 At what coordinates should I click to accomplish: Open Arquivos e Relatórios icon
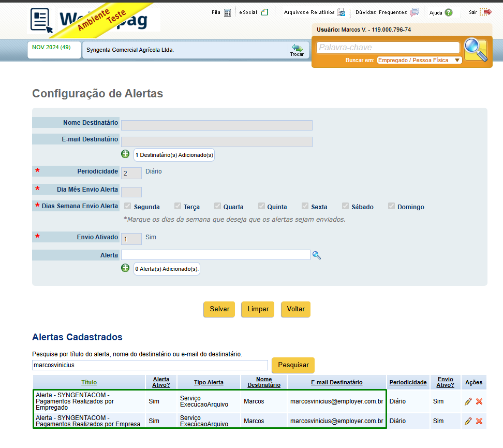pyautogui.click(x=341, y=12)
